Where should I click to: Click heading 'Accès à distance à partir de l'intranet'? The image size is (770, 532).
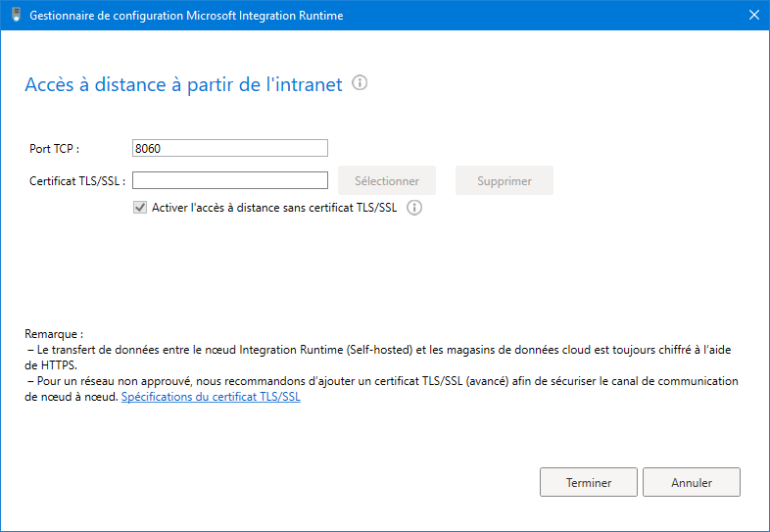183,84
